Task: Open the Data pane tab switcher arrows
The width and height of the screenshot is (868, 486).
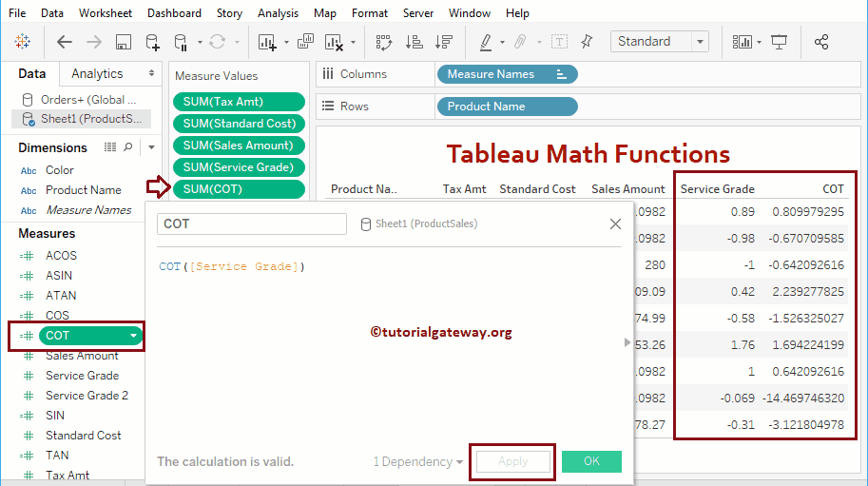Action: [151, 73]
